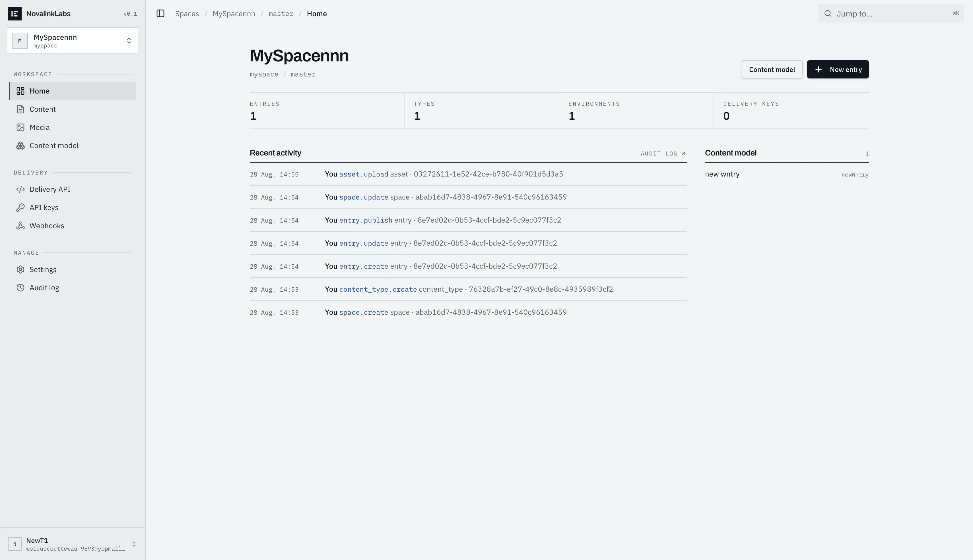Open Content model in the sidebar

pos(72,145)
